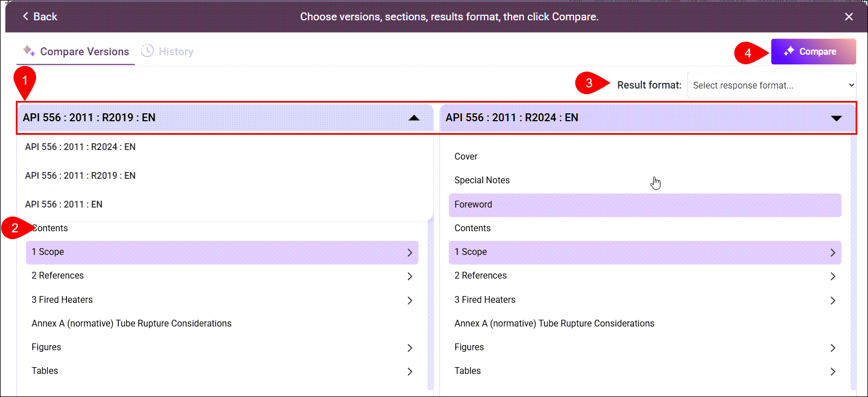The height and width of the screenshot is (397, 868).
Task: Select Contents in the right panel
Action: (645, 228)
